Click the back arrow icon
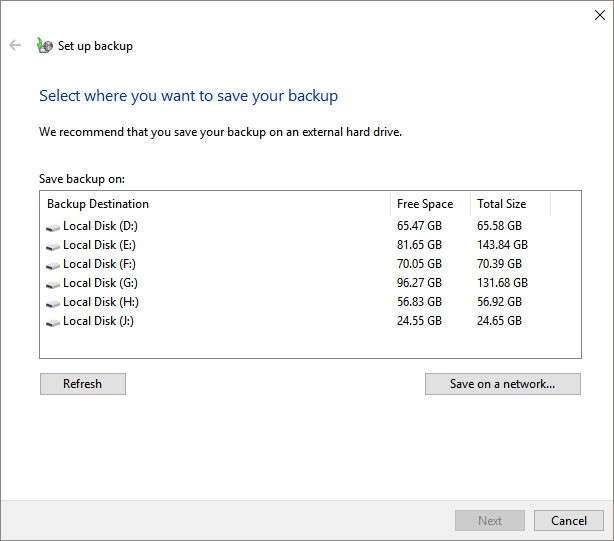This screenshot has height=541, width=614. (15, 45)
